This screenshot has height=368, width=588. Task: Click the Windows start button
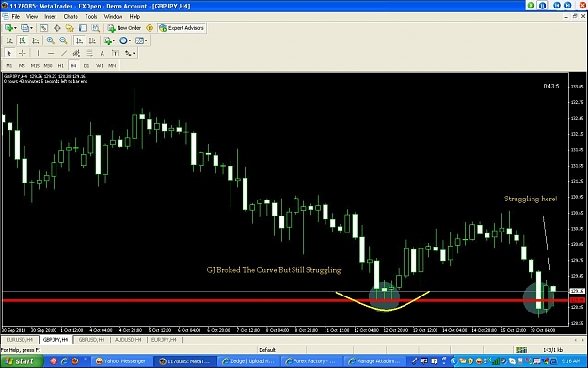[x=22, y=361]
